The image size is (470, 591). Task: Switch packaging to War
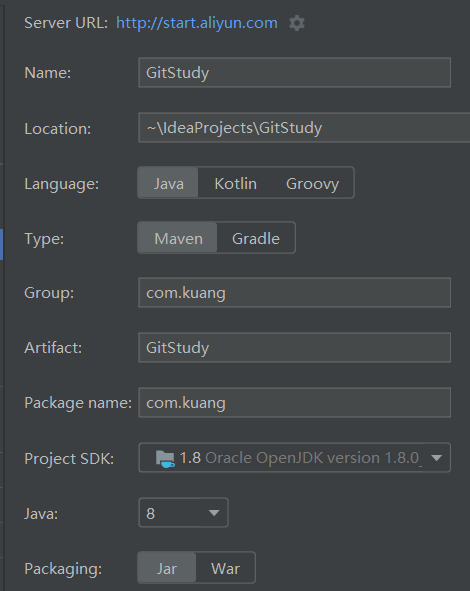pyautogui.click(x=225, y=568)
